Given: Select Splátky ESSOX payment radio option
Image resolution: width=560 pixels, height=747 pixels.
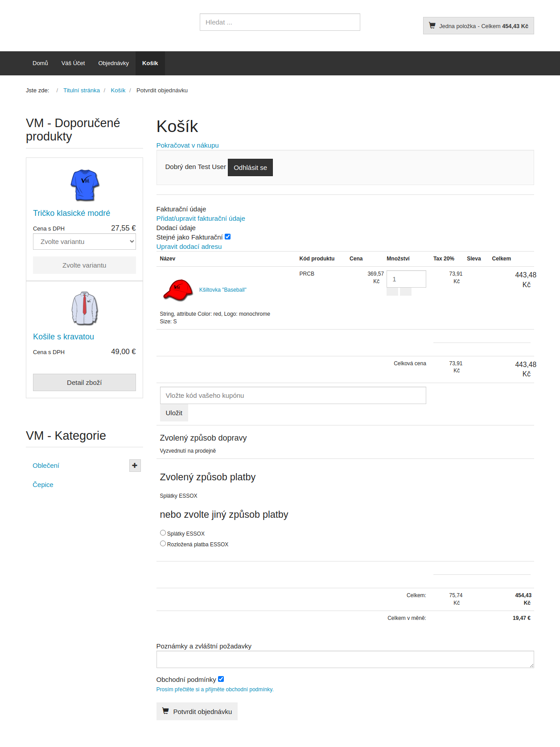Looking at the screenshot, I should tap(163, 533).
